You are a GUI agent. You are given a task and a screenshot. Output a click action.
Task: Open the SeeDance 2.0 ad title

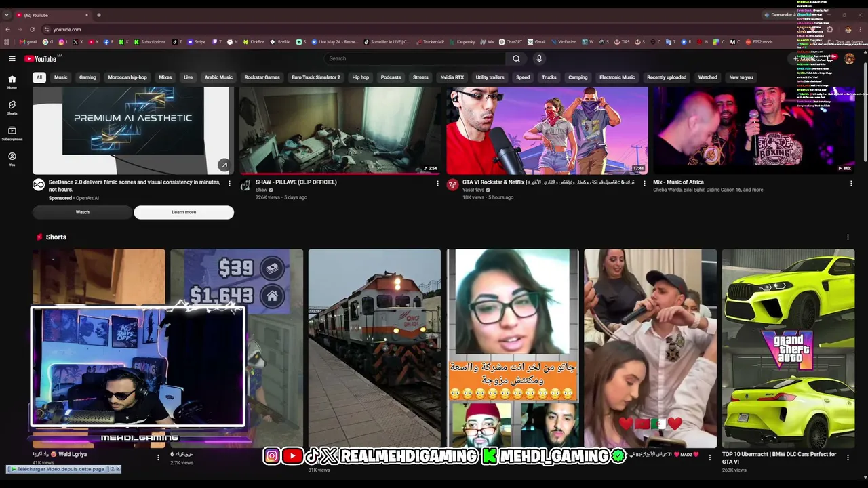click(134, 186)
